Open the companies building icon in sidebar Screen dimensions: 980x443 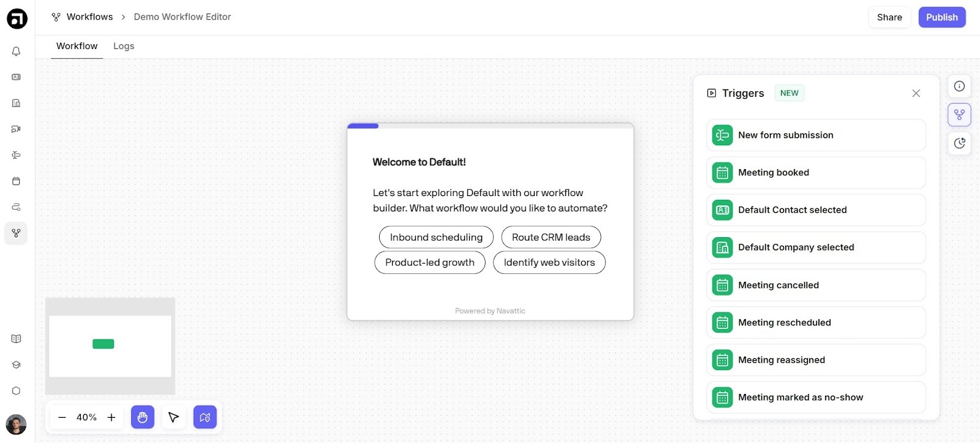(x=16, y=103)
